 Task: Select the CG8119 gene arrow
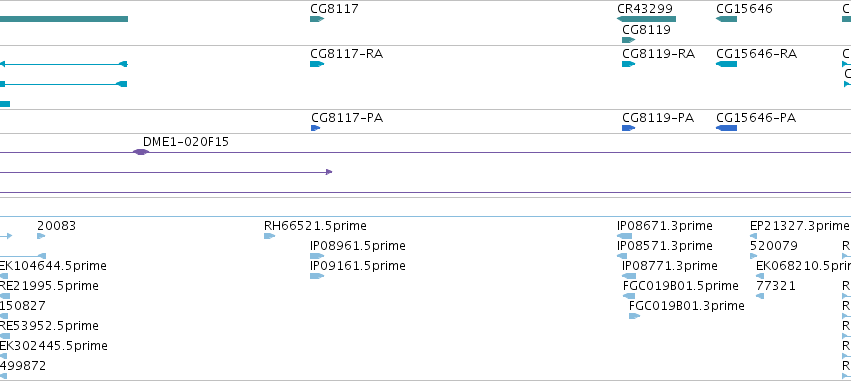pyautogui.click(x=628, y=40)
